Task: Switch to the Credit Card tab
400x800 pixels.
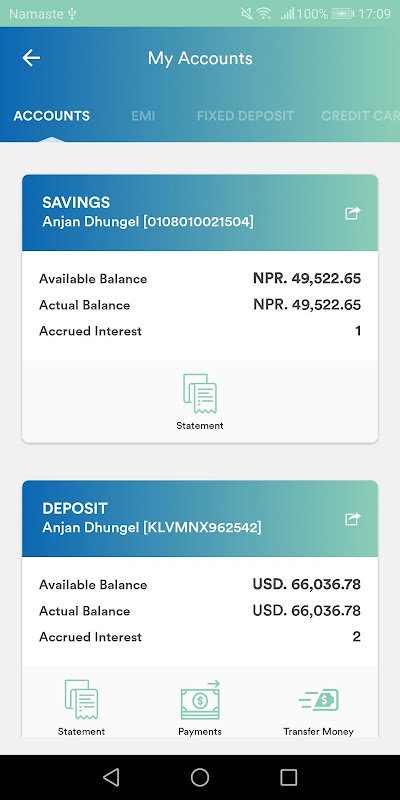Action: 360,116
